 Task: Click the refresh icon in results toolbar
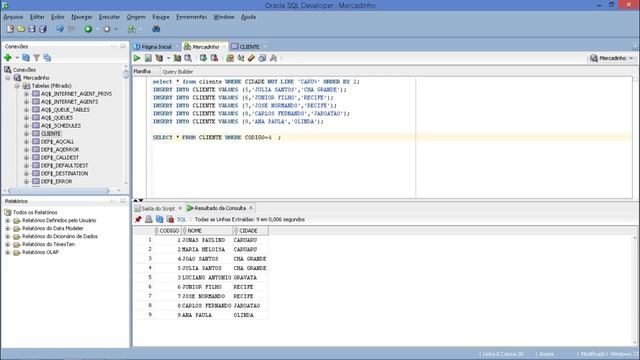pos(159,220)
